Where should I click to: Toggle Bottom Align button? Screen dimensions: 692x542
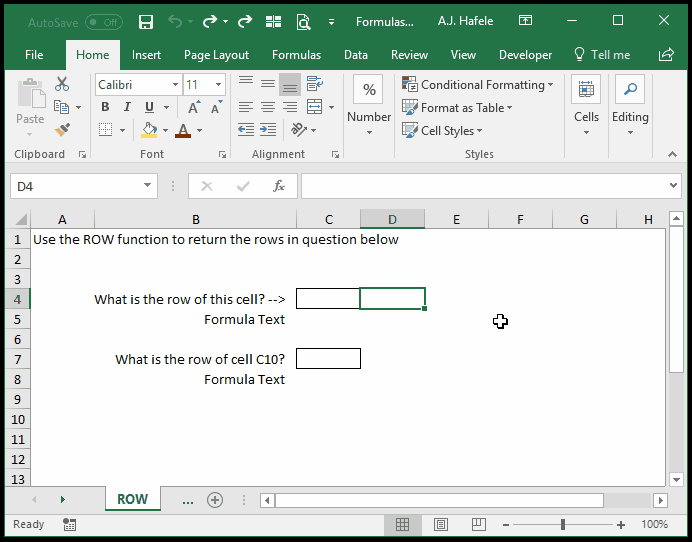[290, 84]
